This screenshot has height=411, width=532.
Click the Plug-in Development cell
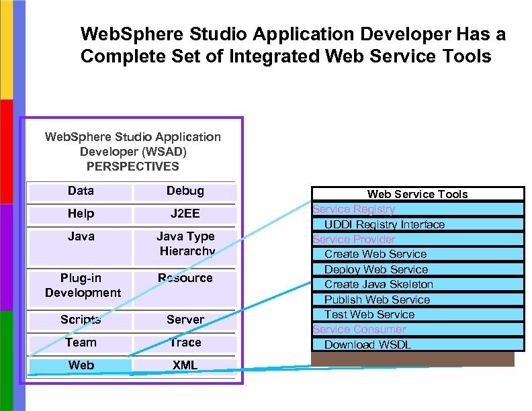tap(81, 289)
